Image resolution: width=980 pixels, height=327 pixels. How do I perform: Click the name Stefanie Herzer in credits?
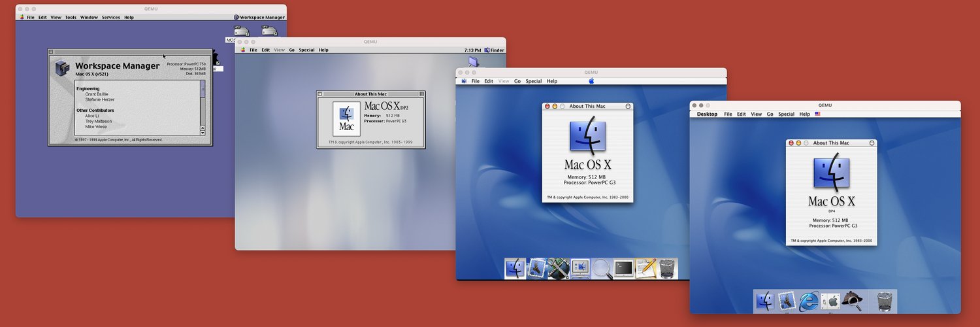99,99
